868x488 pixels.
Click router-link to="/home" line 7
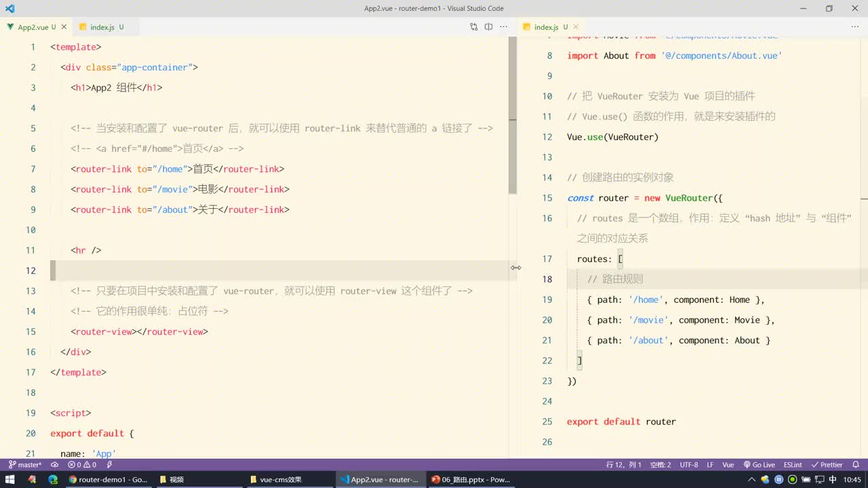tap(177, 169)
